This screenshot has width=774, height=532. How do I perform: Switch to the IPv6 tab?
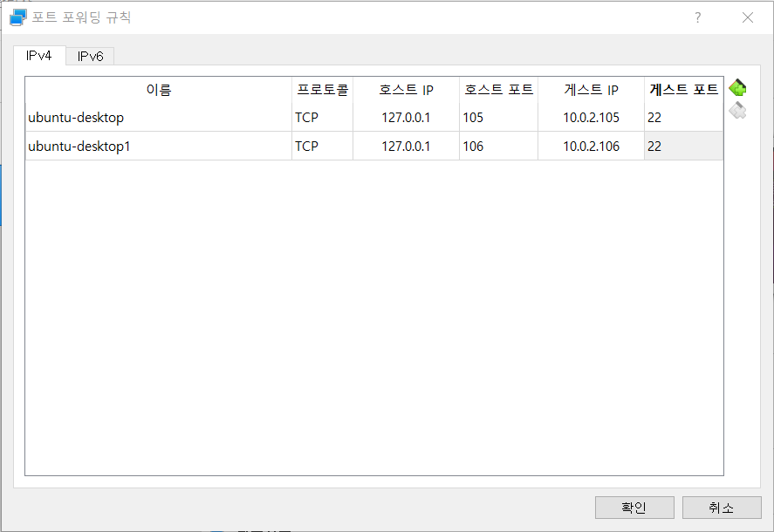click(x=91, y=57)
